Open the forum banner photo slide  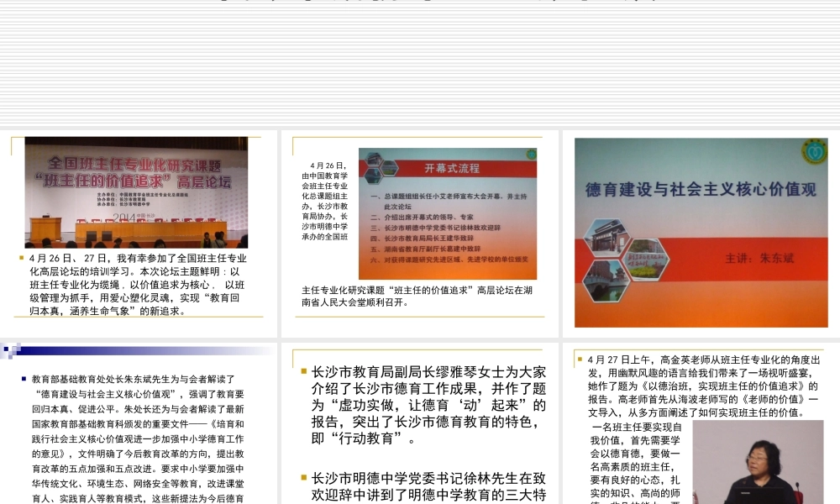pyautogui.click(x=136, y=192)
